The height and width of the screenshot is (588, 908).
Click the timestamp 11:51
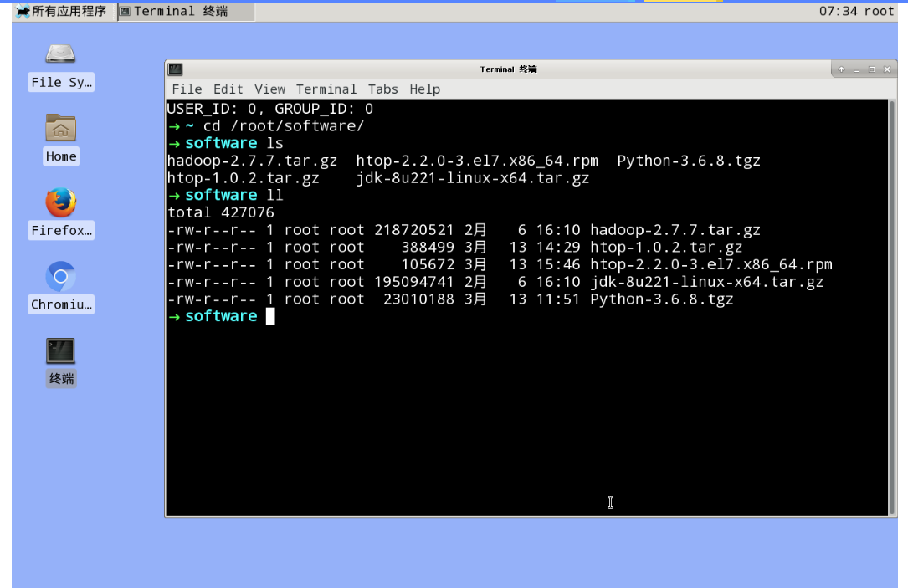click(558, 299)
